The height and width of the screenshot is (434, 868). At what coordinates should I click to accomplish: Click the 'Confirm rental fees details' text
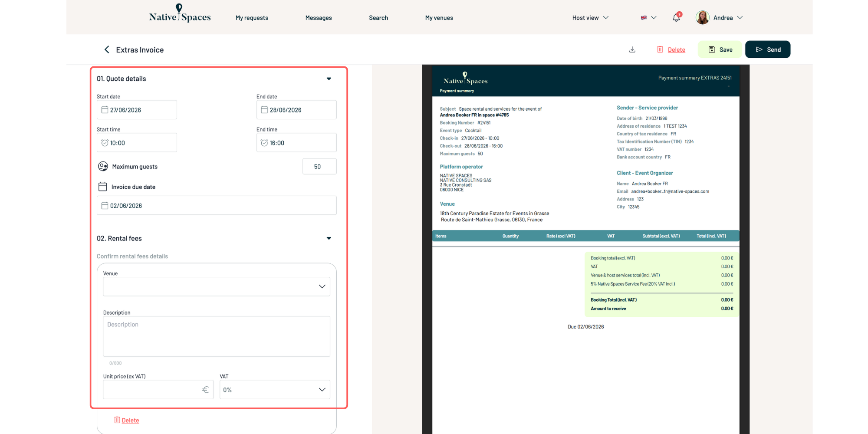[132, 256]
